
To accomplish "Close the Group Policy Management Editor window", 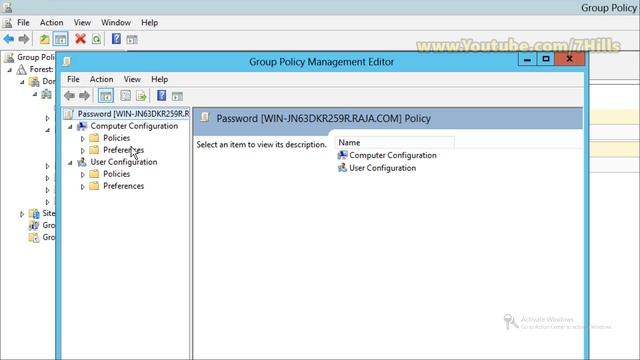I will (569, 59).
